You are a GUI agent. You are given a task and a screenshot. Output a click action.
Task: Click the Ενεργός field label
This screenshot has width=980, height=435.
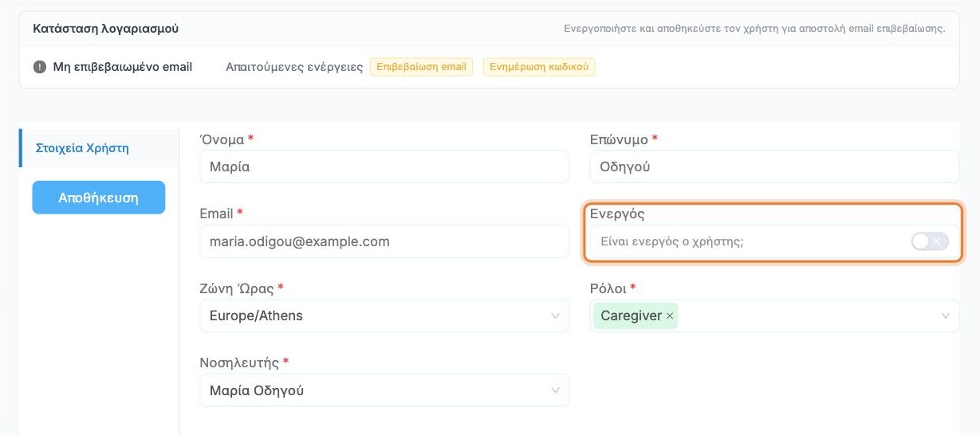coord(617,214)
